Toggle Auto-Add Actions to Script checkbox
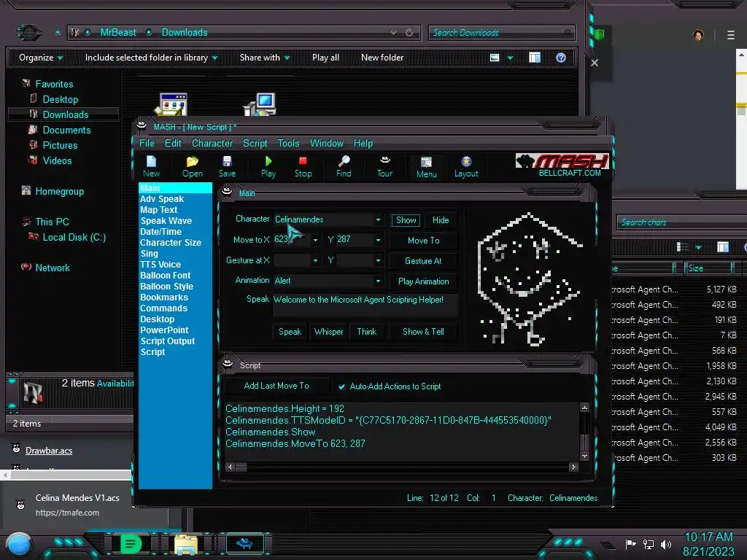This screenshot has height=560, width=747. [x=341, y=386]
